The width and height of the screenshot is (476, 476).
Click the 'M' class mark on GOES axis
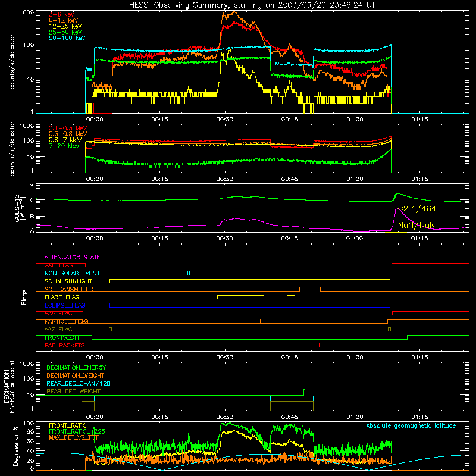click(32, 186)
